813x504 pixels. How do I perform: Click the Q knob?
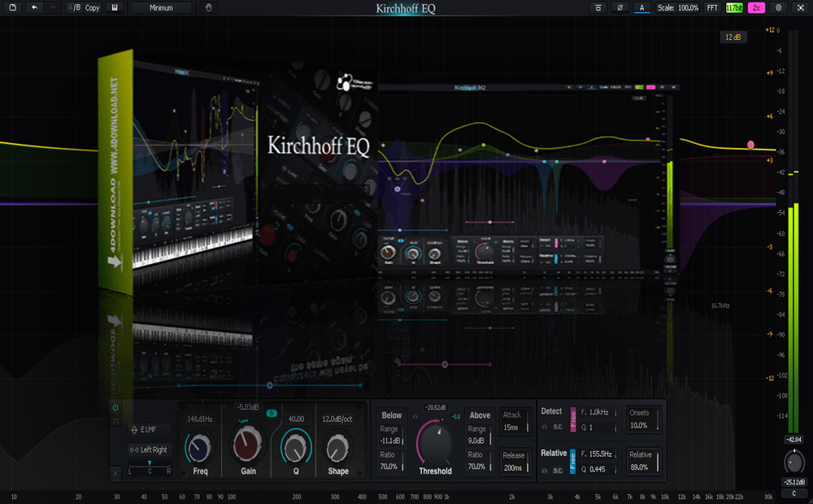coord(296,447)
